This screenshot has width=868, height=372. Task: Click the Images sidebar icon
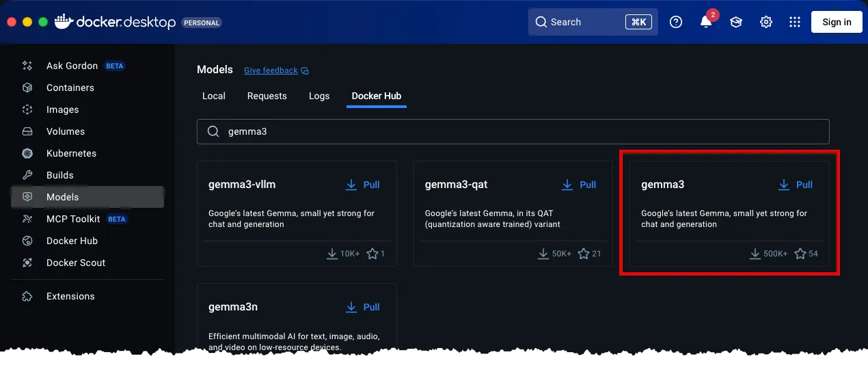27,109
